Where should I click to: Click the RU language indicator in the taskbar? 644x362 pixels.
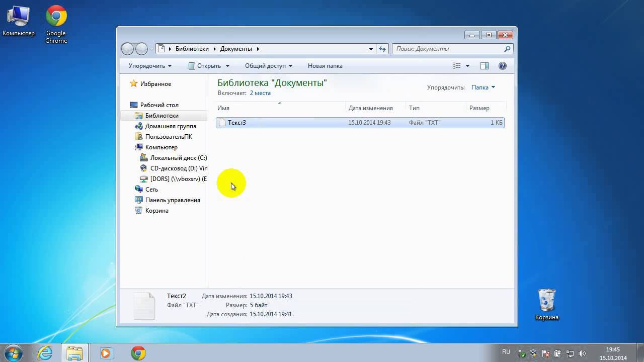pos(506,352)
